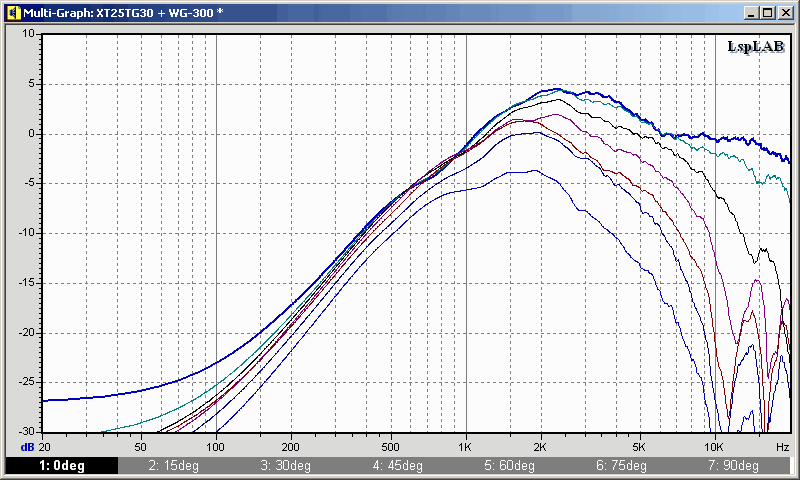This screenshot has height=480, width=800.
Task: Click the 500 frequency axis label
Action: [x=390, y=447]
